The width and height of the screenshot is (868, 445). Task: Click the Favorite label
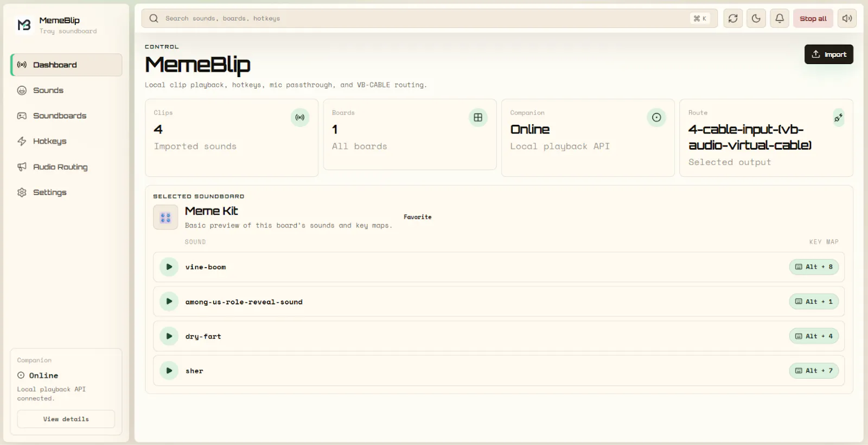click(x=418, y=217)
